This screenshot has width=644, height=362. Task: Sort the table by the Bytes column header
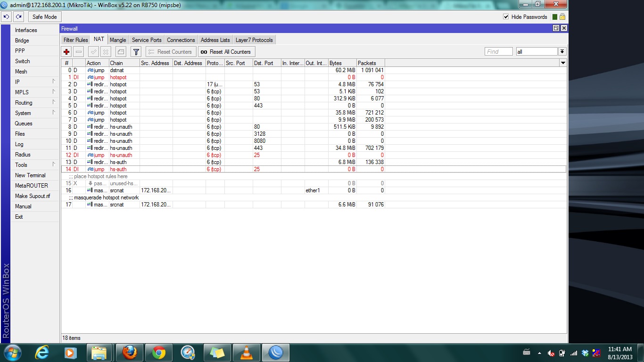click(x=342, y=63)
